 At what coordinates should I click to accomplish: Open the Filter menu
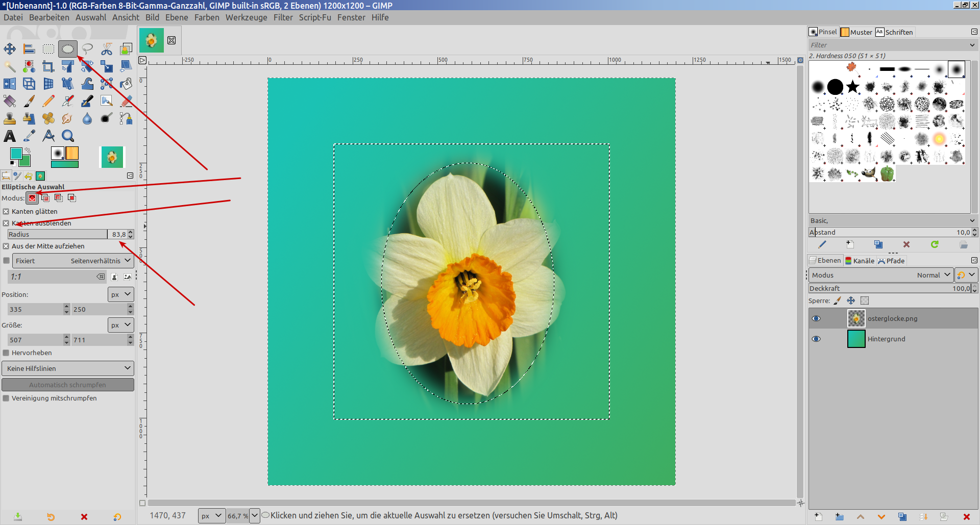283,17
